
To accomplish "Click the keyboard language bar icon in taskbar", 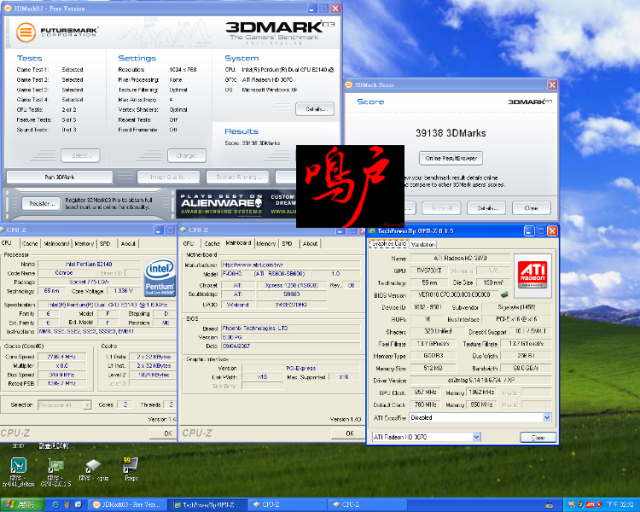I will pyautogui.click(x=549, y=505).
